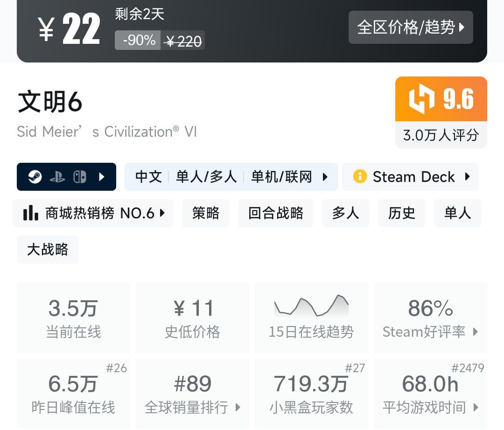The width and height of the screenshot is (504, 430).
Task: Expand language and multiplayer details arrow
Action: (x=325, y=177)
